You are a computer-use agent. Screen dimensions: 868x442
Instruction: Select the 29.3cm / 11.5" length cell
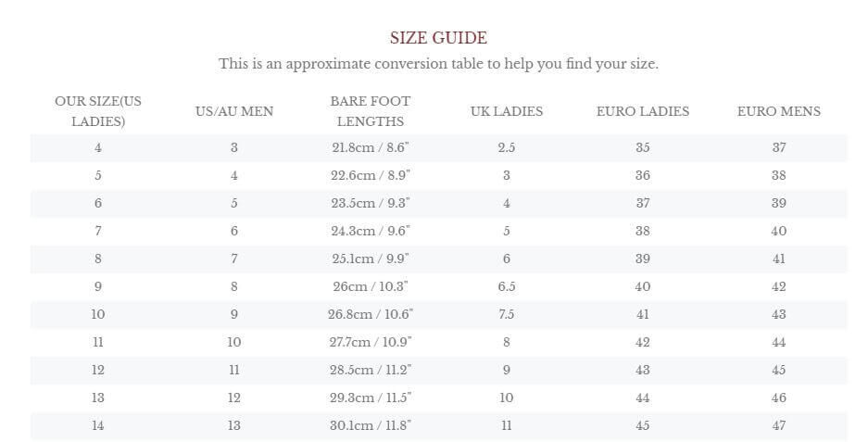click(371, 398)
